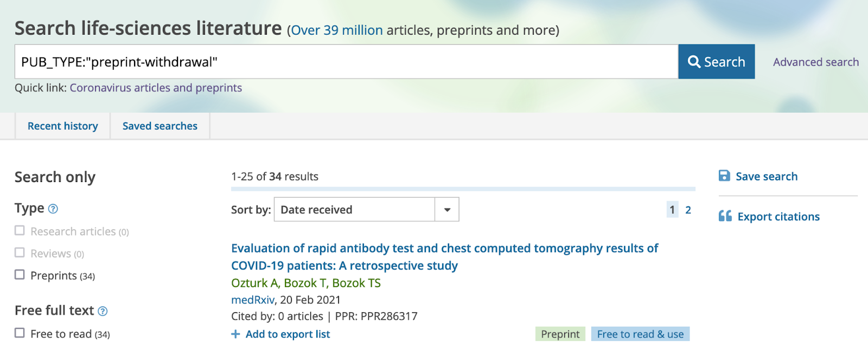Viewport: 868px width, 349px height.
Task: Click the Date received sort selection
Action: click(354, 210)
